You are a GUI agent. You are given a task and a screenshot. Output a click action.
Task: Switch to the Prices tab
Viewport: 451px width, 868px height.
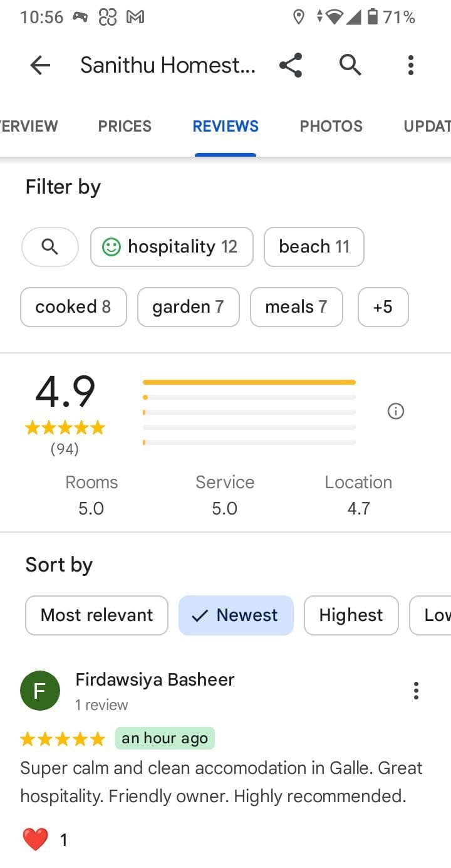[x=125, y=126]
